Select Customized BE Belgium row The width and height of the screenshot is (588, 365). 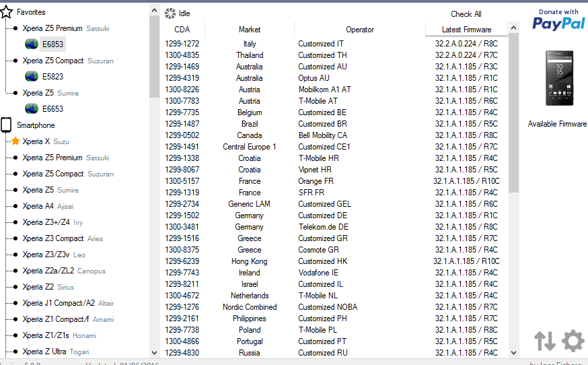point(334,112)
